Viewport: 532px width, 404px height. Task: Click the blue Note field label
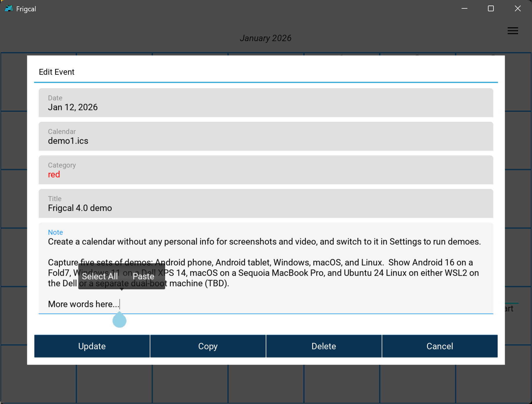click(x=55, y=232)
